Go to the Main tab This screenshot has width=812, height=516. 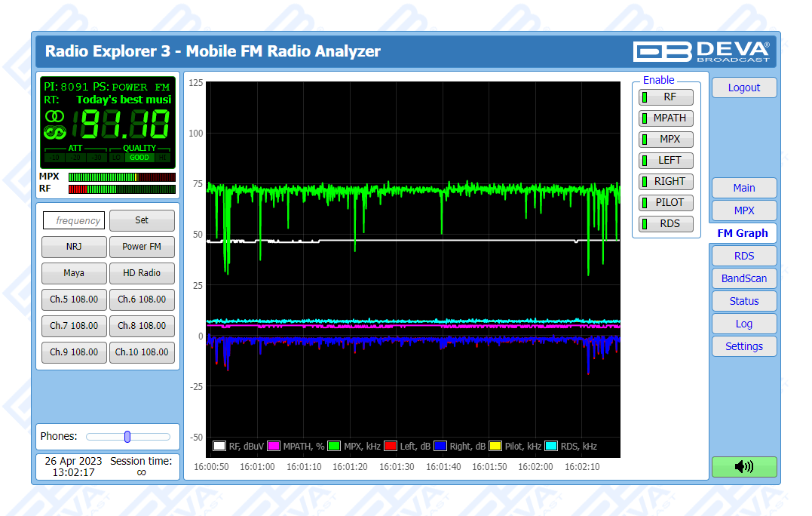(743, 188)
